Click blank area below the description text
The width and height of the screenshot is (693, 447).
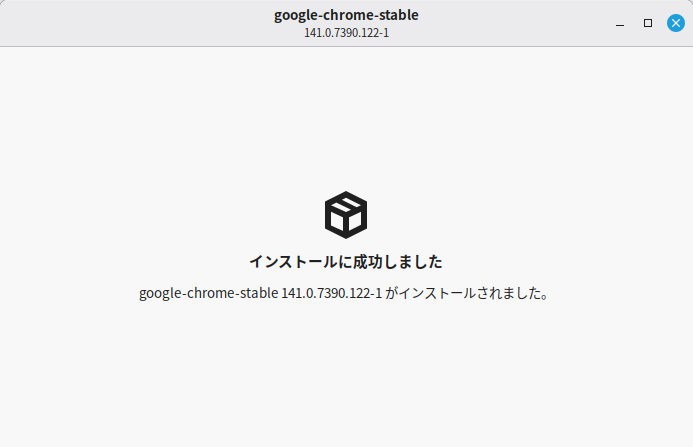(x=346, y=370)
